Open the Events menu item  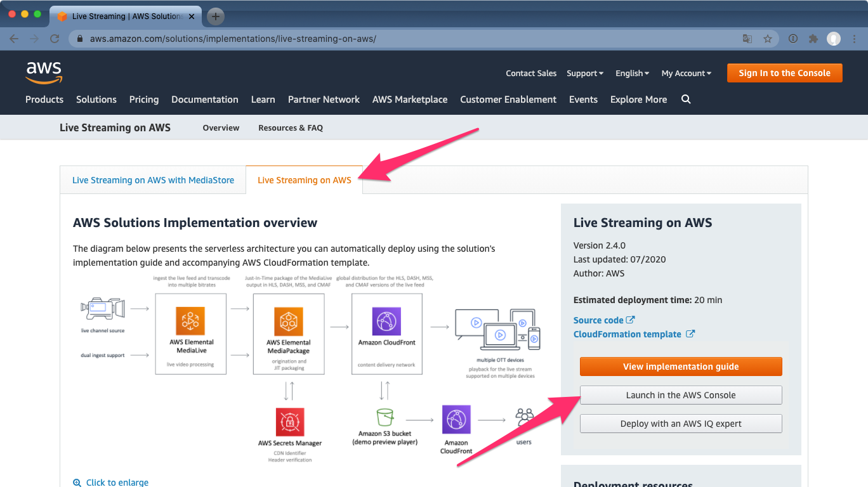pos(583,100)
